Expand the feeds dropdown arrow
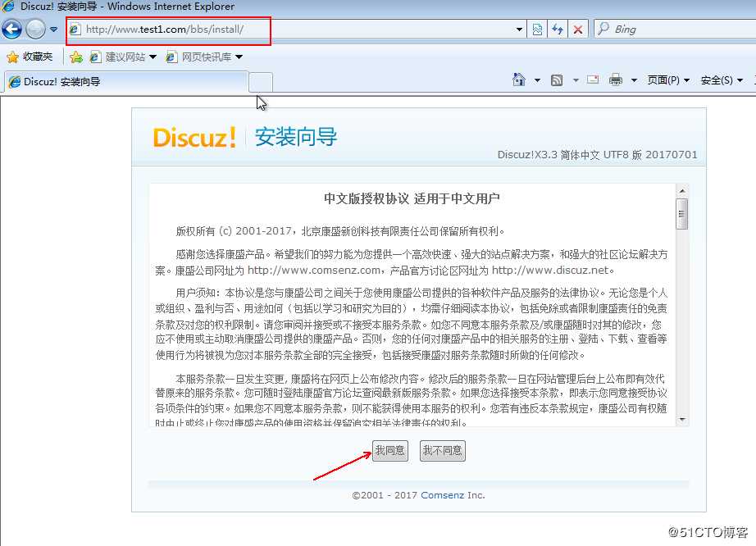 pyautogui.click(x=576, y=80)
